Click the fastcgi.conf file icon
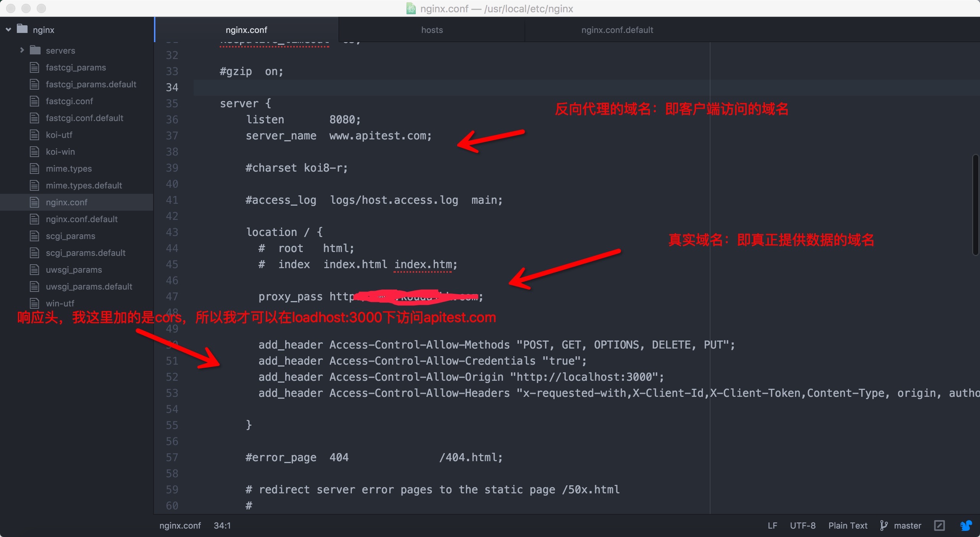The width and height of the screenshot is (980, 537). 34,101
